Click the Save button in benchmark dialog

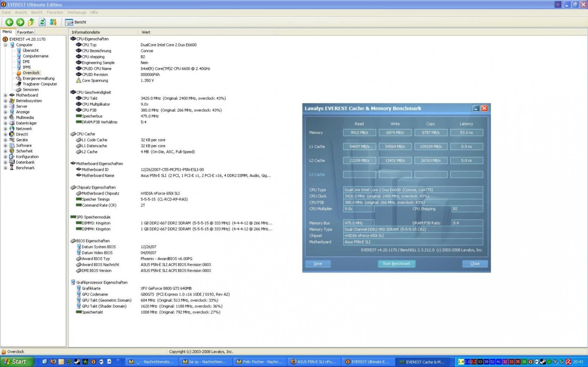318,264
